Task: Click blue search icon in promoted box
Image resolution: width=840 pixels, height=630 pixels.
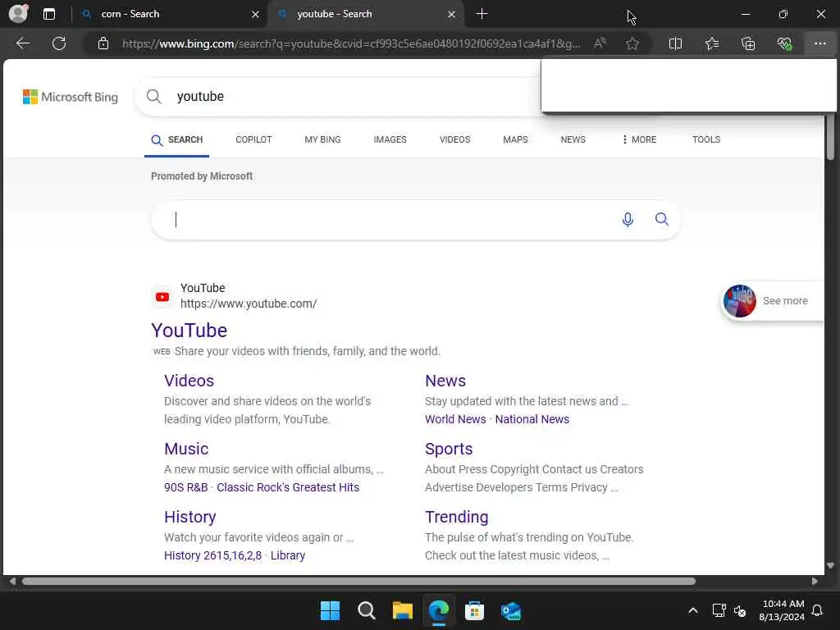Action: click(x=662, y=219)
